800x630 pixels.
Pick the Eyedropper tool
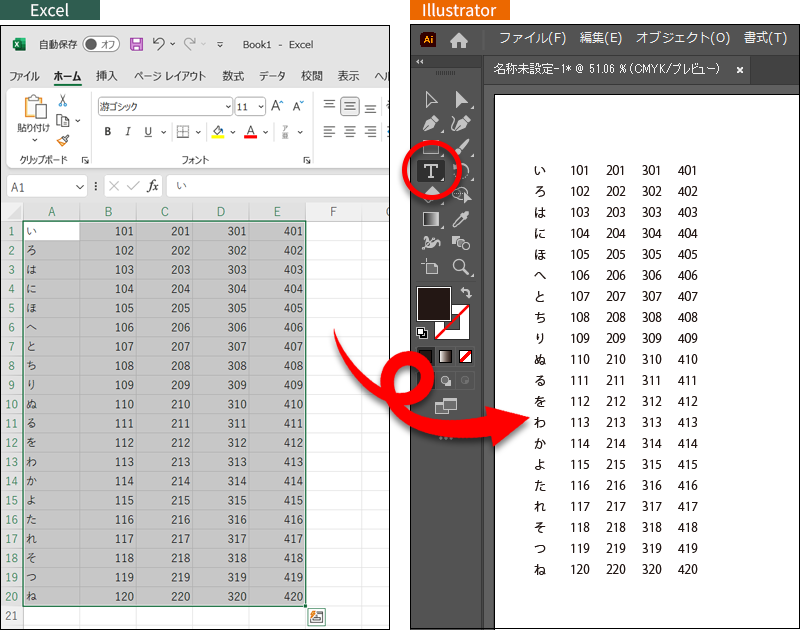click(461, 219)
